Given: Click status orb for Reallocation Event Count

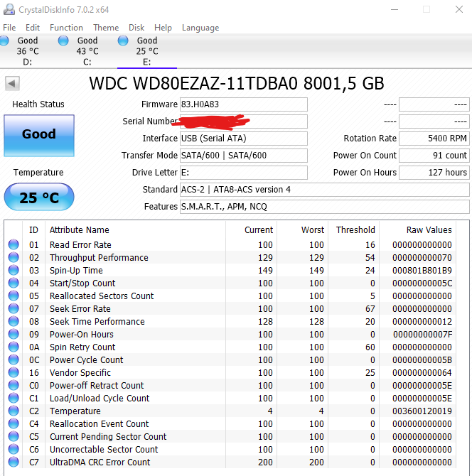Looking at the screenshot, I should tap(14, 423).
